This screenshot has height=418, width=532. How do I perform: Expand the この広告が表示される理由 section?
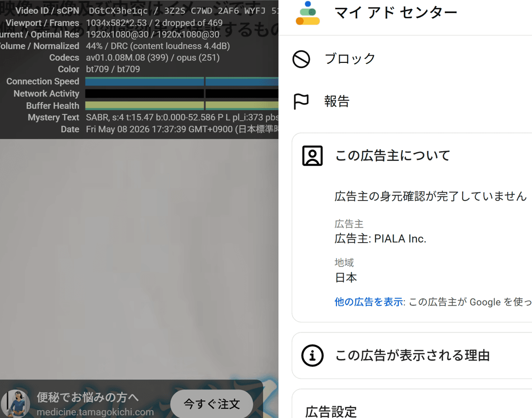(412, 356)
